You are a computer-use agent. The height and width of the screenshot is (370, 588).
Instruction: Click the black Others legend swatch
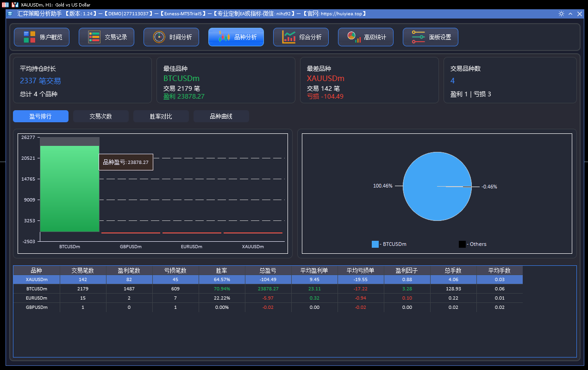[x=462, y=244]
